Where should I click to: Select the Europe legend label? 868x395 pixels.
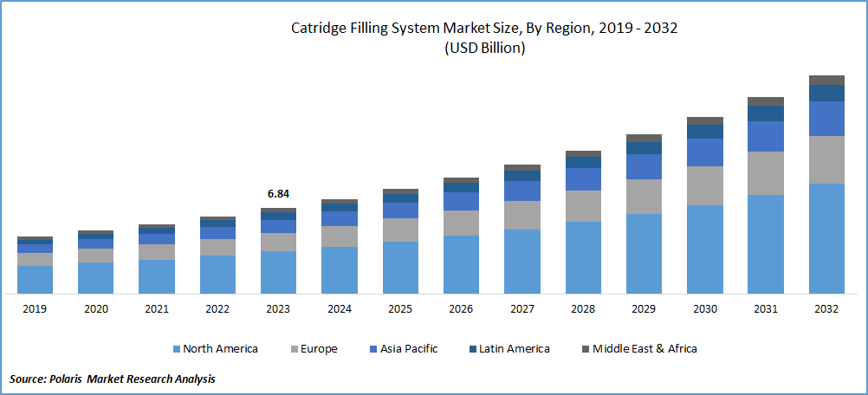point(318,349)
